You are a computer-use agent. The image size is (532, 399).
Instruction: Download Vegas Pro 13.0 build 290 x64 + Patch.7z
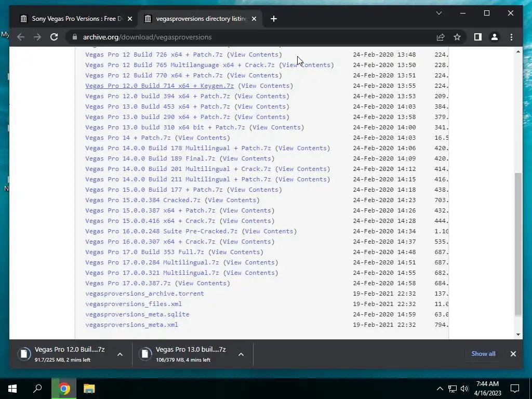coord(157,117)
